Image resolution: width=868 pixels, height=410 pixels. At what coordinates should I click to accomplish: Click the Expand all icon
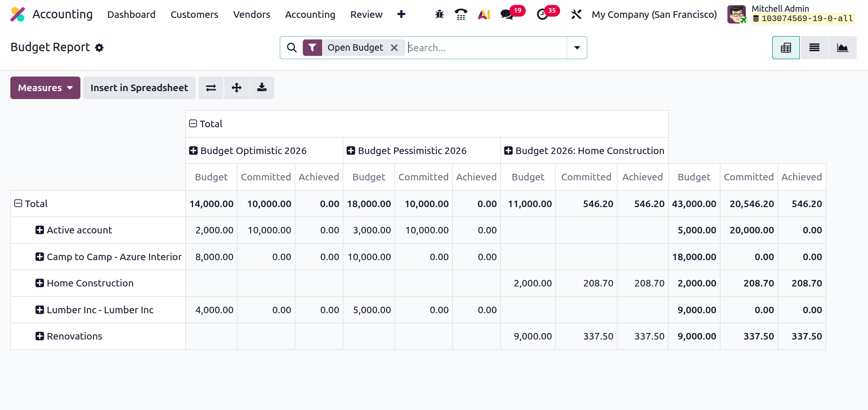point(237,88)
